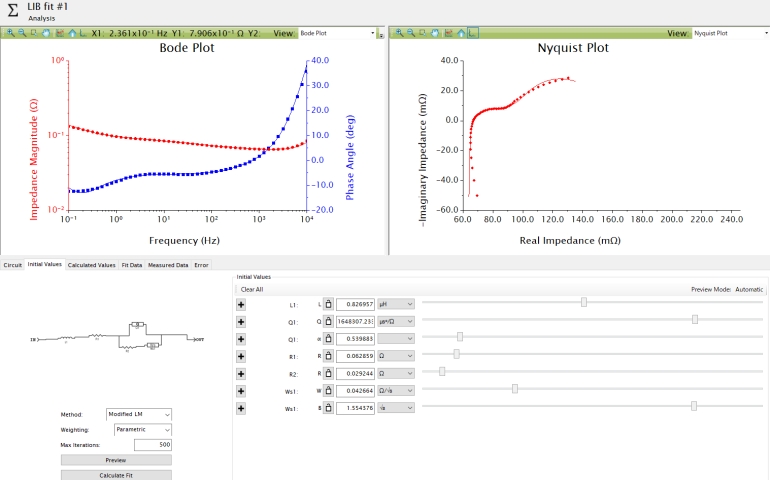
Task: Click the Sigma analysis icon at top left
Action: (12, 11)
